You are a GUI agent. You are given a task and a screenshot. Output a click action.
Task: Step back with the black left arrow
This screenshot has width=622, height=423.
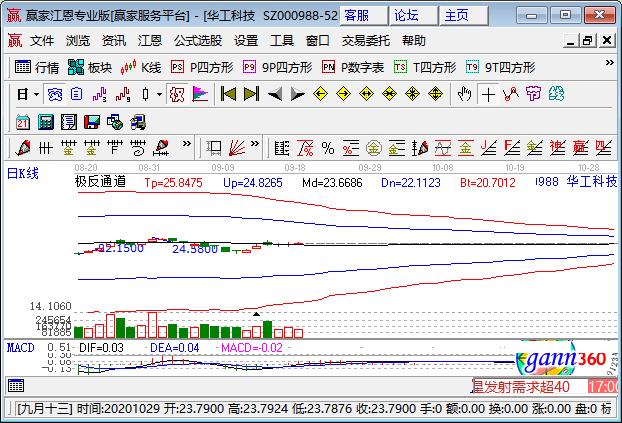tap(275, 94)
